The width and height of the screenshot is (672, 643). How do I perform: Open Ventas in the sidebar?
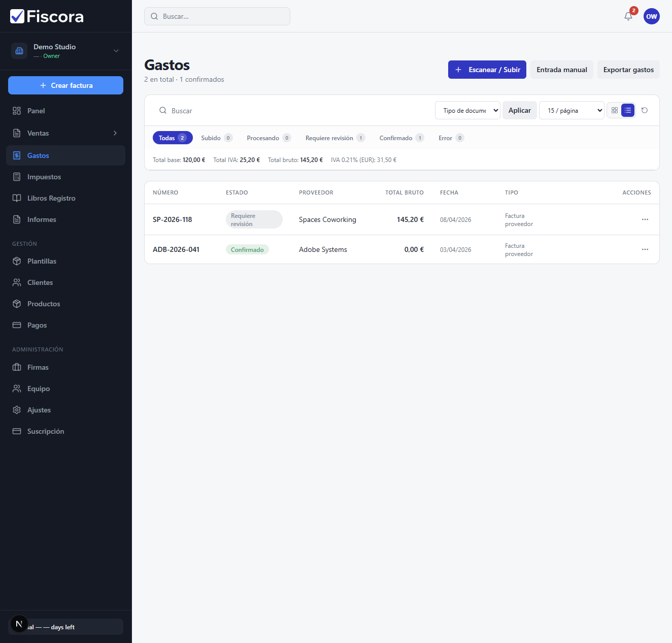(65, 133)
